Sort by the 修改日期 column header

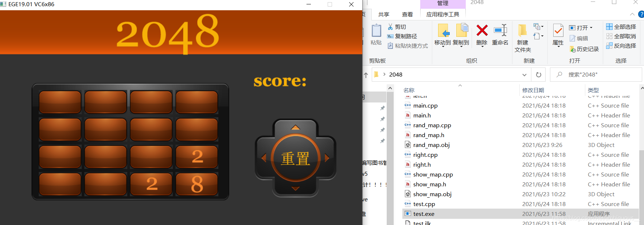click(x=533, y=90)
